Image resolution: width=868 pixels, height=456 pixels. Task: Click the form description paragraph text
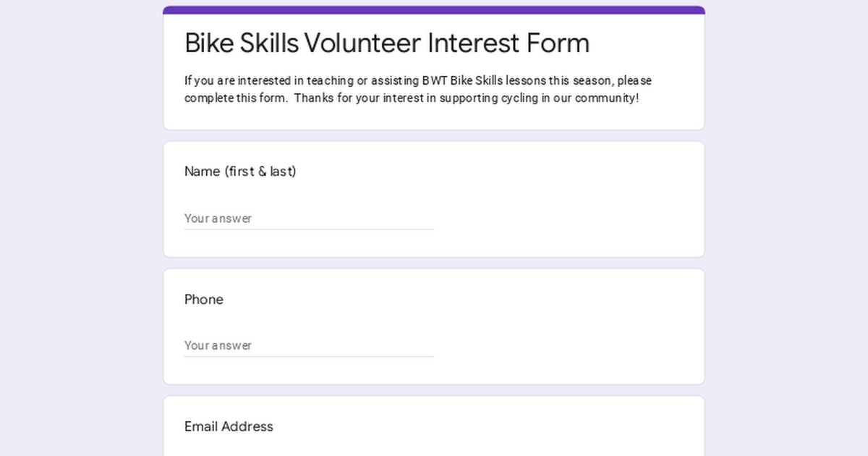(x=418, y=89)
